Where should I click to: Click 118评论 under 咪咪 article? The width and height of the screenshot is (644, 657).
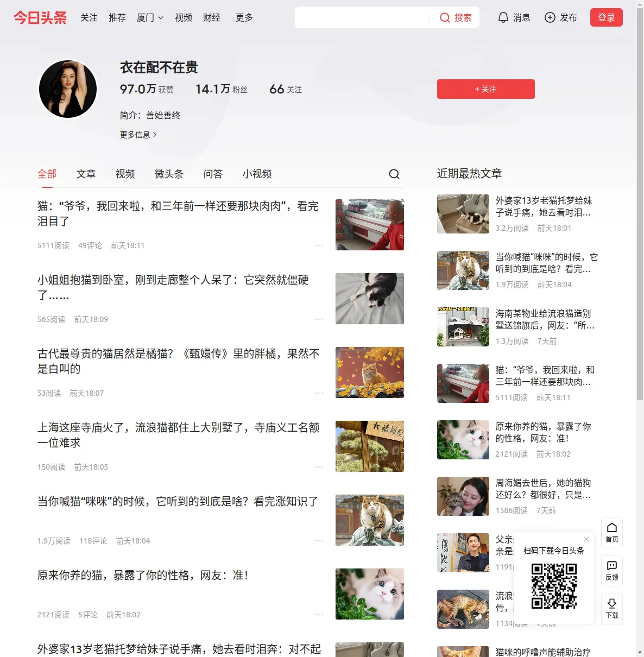(93, 541)
